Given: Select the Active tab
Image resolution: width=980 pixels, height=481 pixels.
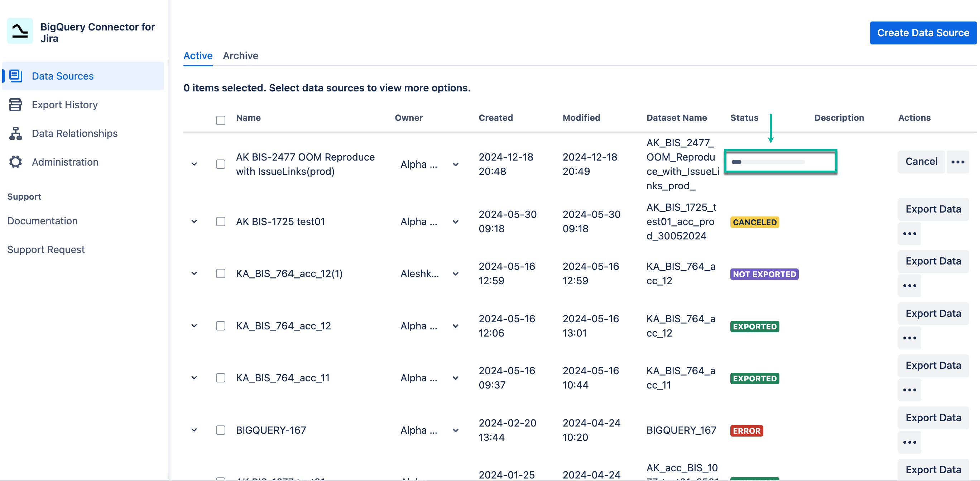Looking at the screenshot, I should pyautogui.click(x=198, y=56).
